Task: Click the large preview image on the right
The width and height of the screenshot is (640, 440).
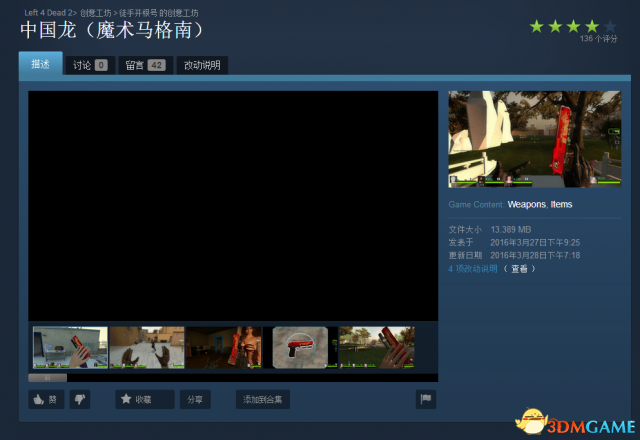Action: 535,139
